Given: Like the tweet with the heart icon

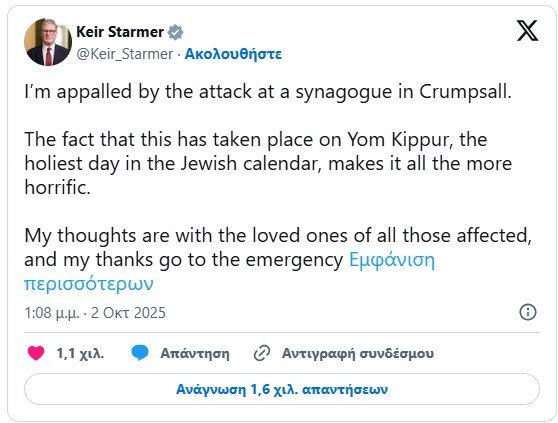Looking at the screenshot, I should tap(36, 353).
